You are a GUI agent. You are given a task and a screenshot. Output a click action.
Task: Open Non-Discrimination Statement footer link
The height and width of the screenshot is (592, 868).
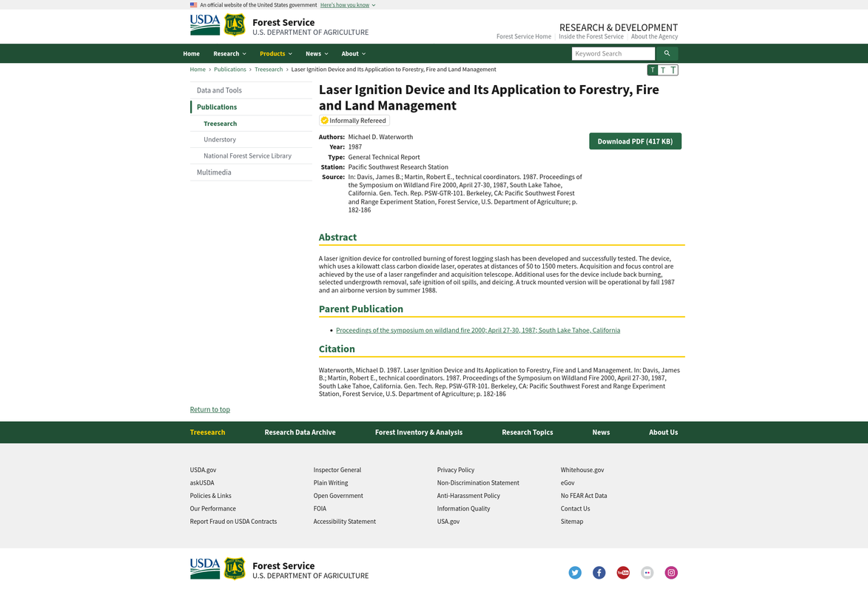pos(478,483)
